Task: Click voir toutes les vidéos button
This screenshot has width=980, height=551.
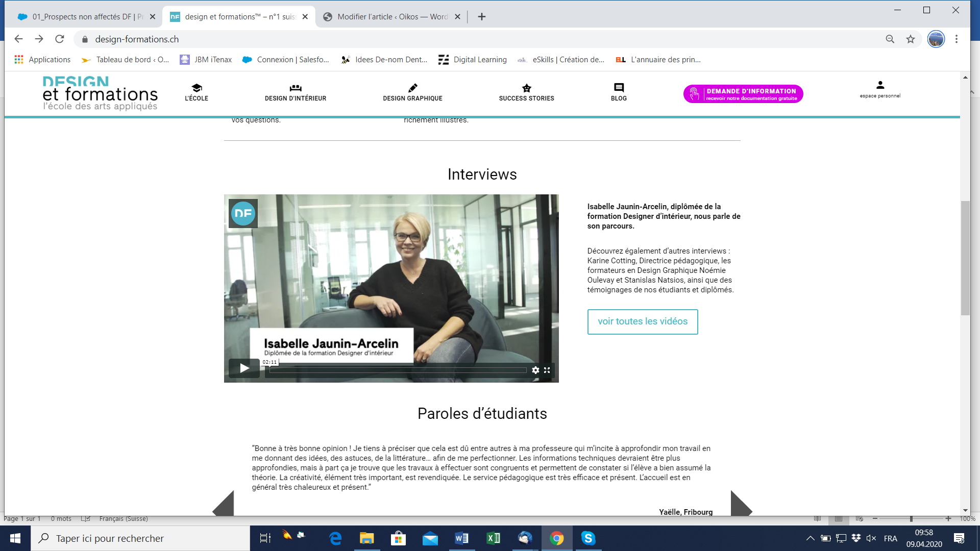Action: click(643, 322)
